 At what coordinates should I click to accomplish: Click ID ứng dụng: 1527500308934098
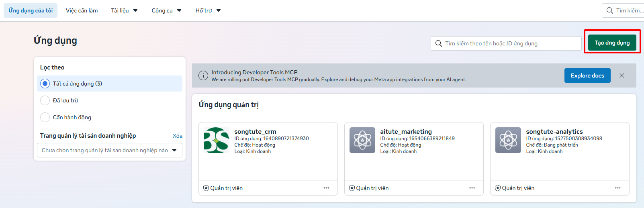(x=564, y=139)
